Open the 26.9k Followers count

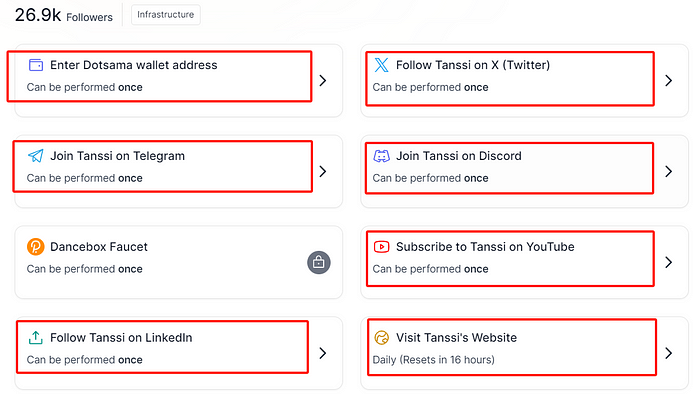(64, 15)
